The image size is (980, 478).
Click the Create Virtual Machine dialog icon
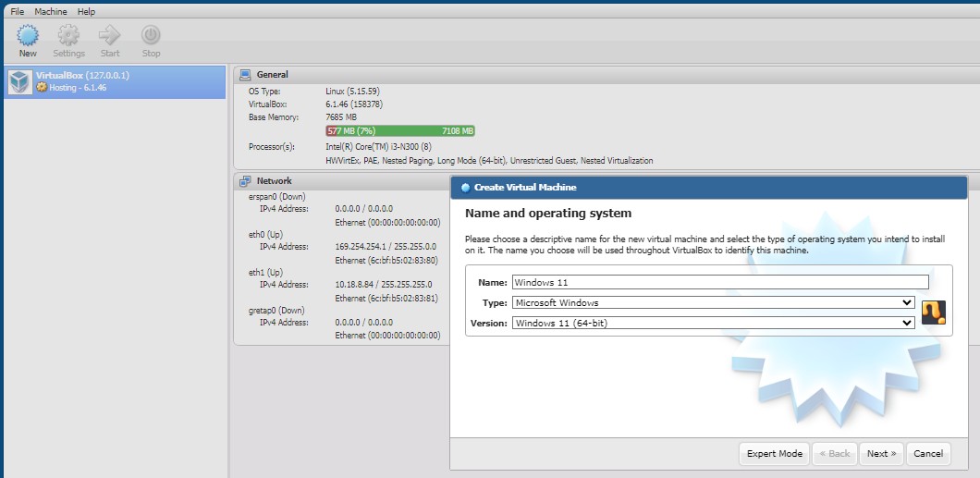tap(465, 188)
